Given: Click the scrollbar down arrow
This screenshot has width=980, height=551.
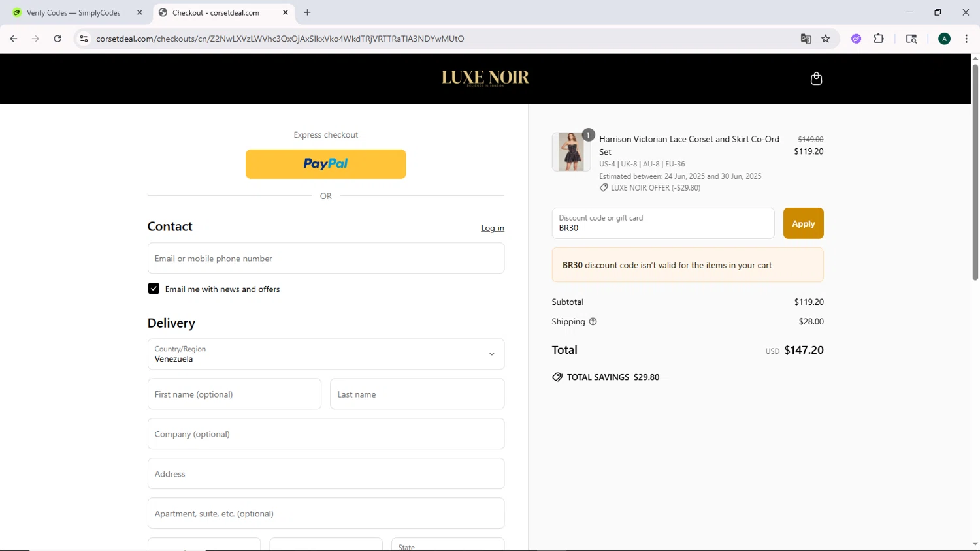Looking at the screenshot, I should 975,543.
